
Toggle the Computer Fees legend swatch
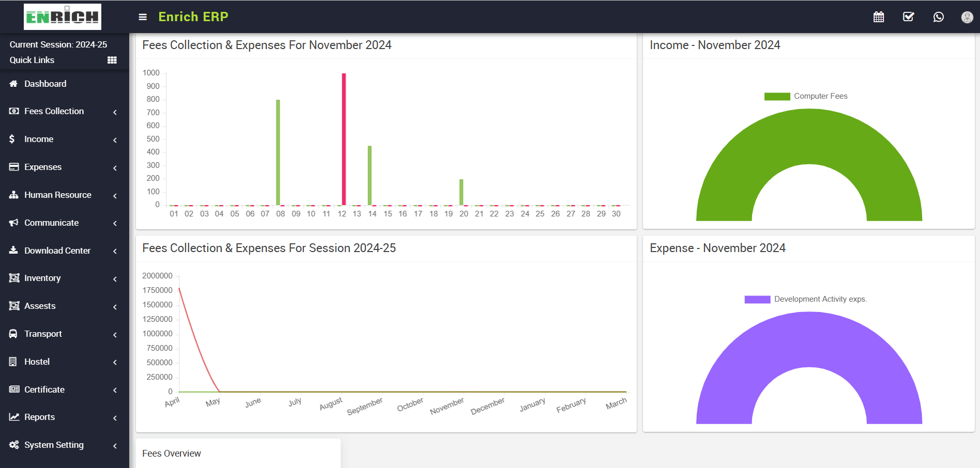(777, 97)
